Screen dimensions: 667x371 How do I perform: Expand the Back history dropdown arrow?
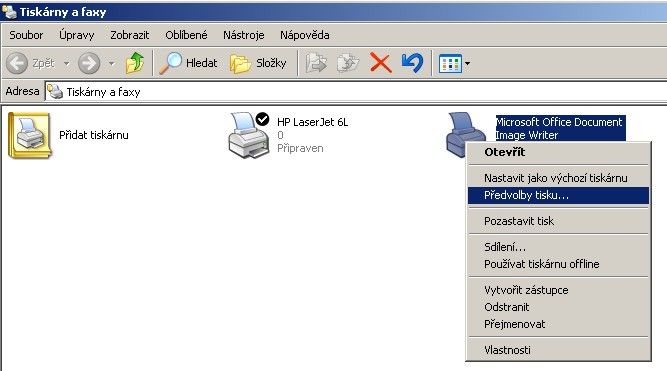(x=67, y=63)
